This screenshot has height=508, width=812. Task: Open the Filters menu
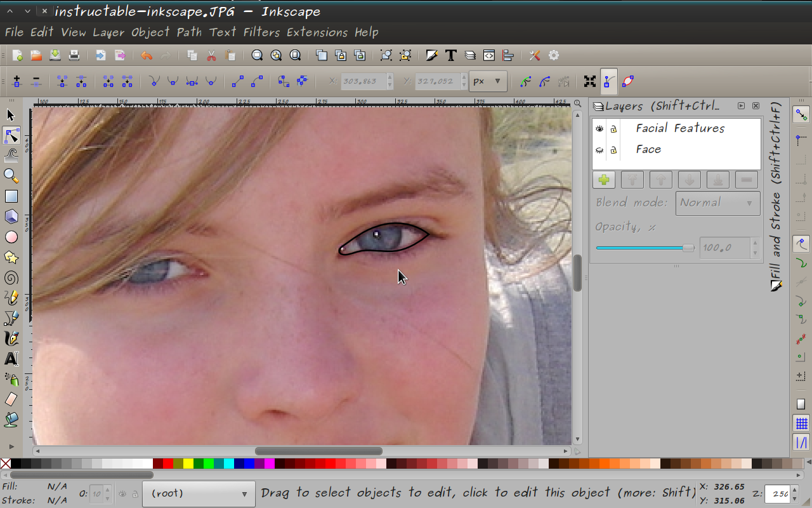pyautogui.click(x=261, y=32)
